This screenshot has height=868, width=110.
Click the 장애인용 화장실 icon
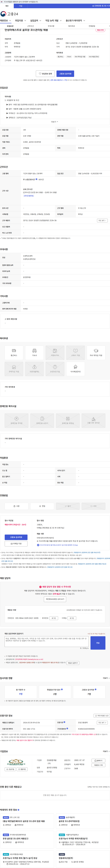point(68,421)
